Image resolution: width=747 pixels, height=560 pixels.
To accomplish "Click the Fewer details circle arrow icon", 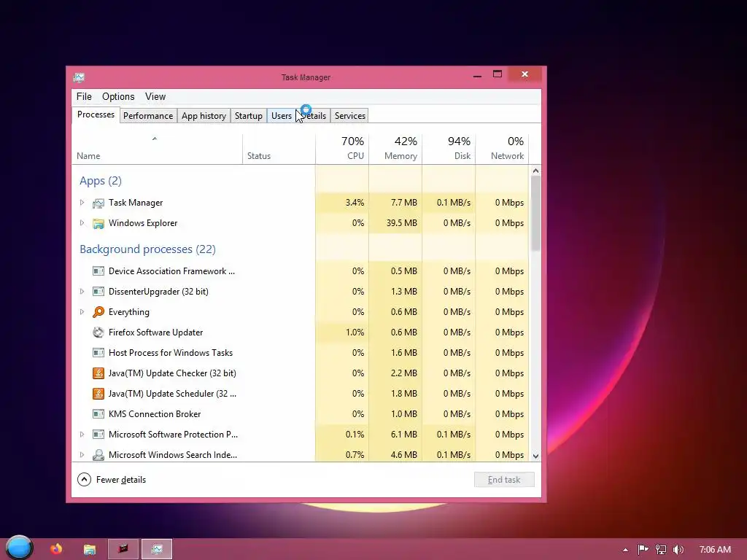I will (84, 480).
